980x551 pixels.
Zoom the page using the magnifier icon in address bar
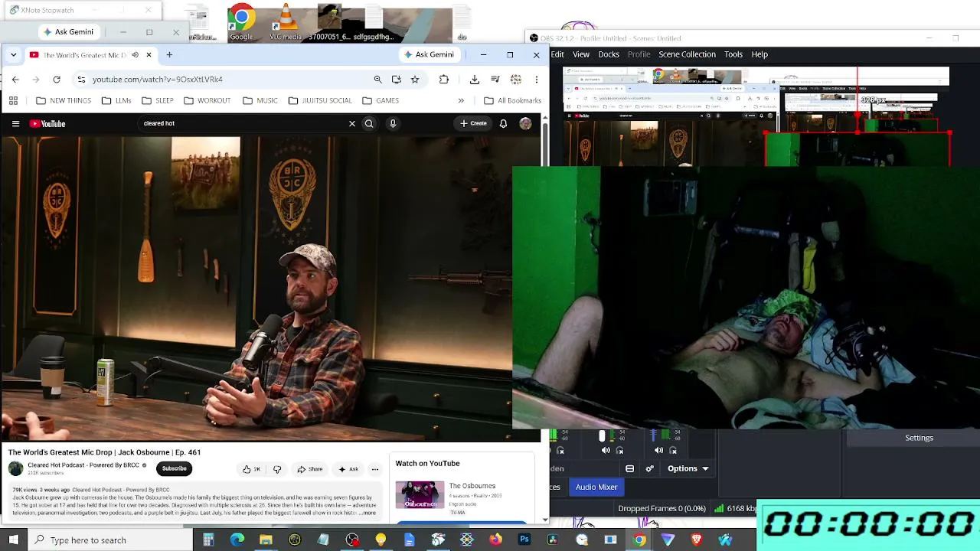[x=377, y=80]
